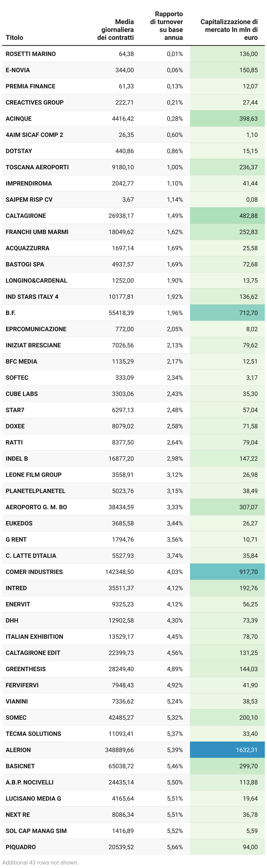Select the ROSETTI MARINO row title

click(x=31, y=54)
